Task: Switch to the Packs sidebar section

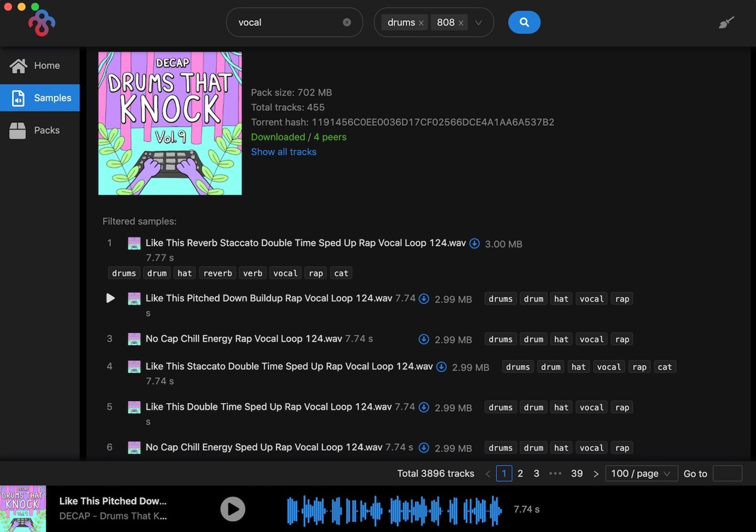Action: [40, 130]
